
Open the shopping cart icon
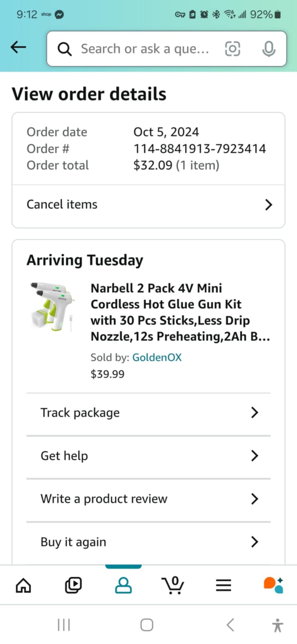(x=173, y=585)
